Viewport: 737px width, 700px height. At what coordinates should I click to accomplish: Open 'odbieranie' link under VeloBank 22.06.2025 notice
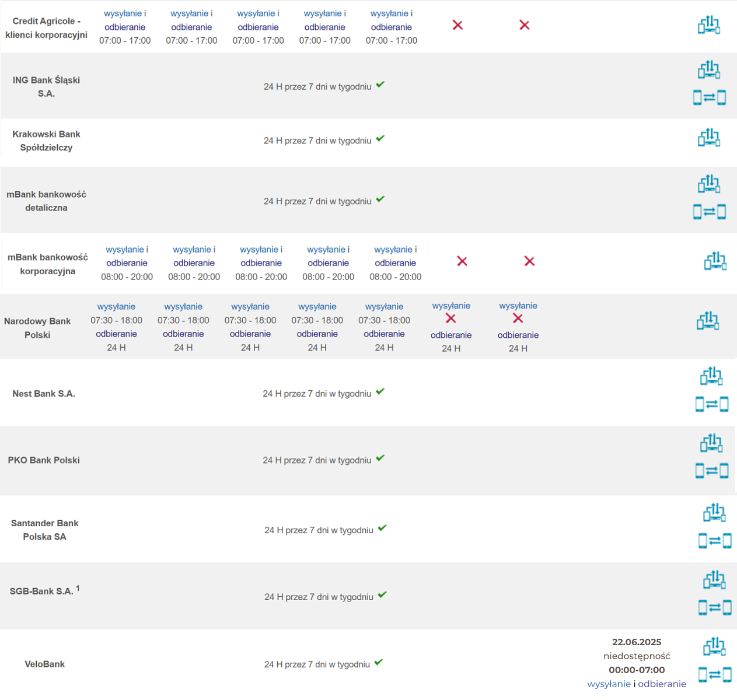pyautogui.click(x=662, y=684)
